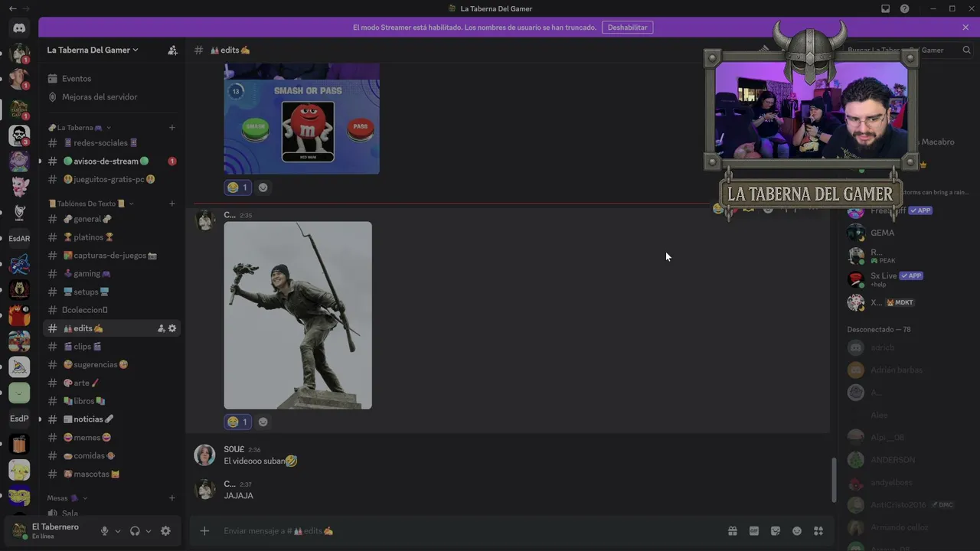
Task: Open the redes-sociales channel
Action: [x=112, y=143]
